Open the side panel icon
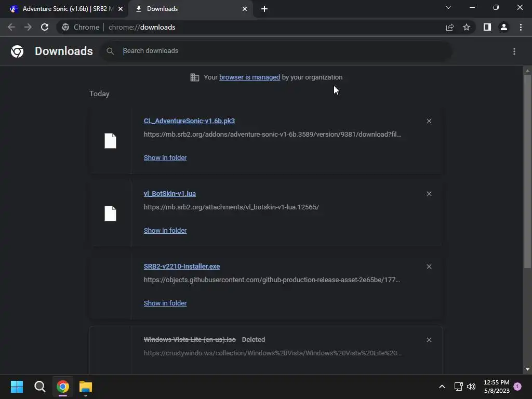This screenshot has width=532, height=399. (x=487, y=27)
